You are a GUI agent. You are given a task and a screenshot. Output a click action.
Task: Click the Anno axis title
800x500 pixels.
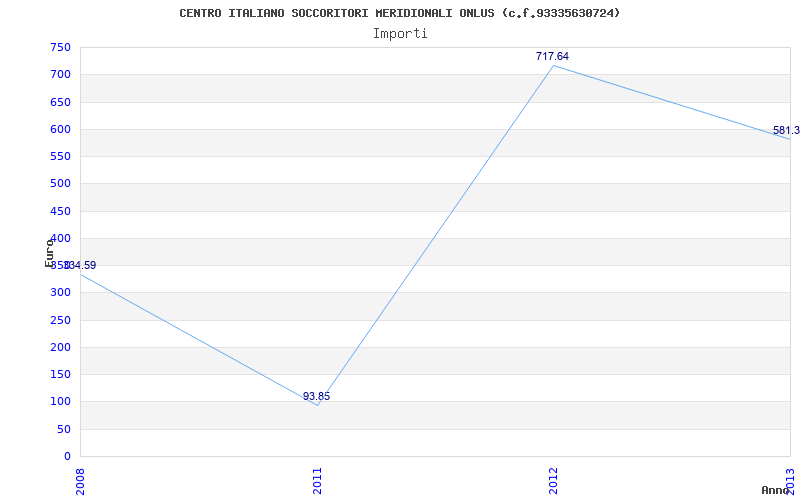click(775, 490)
